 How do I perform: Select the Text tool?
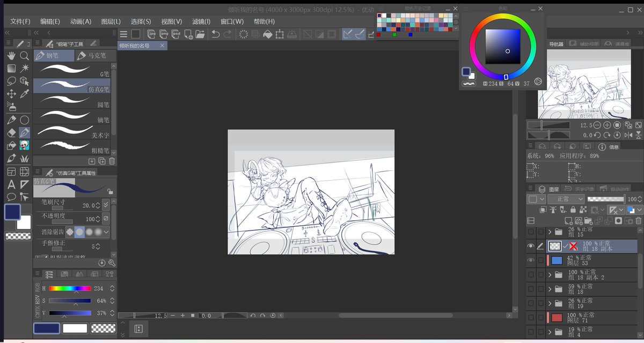pyautogui.click(x=11, y=184)
